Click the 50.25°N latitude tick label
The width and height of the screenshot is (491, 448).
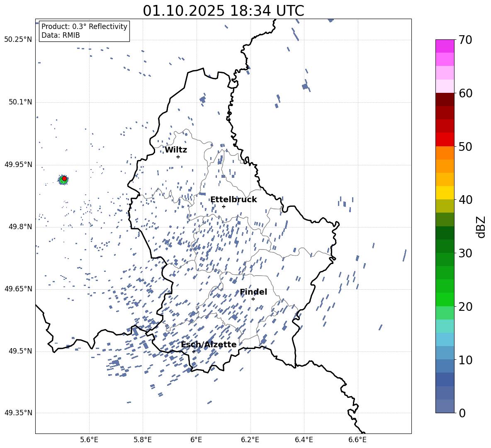pyautogui.click(x=18, y=40)
